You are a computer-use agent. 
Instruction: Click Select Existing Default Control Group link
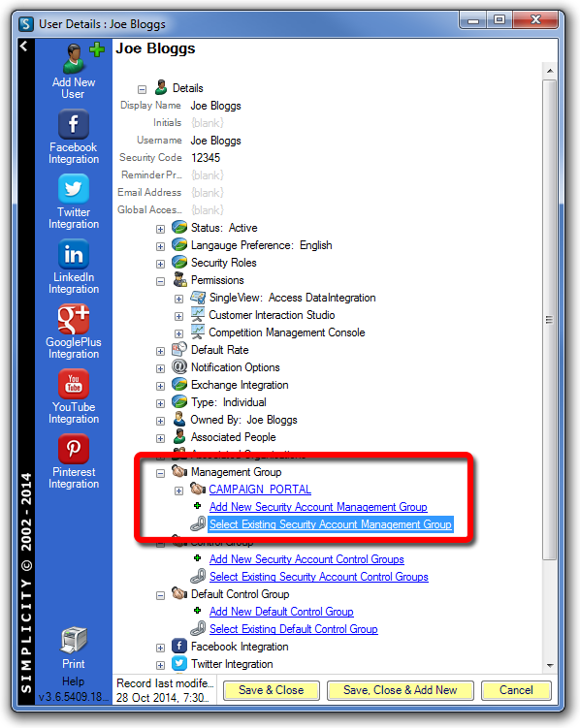294,629
